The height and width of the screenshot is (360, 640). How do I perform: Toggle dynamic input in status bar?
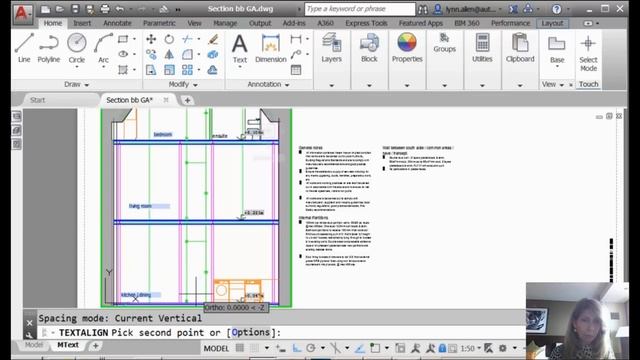click(x=280, y=348)
